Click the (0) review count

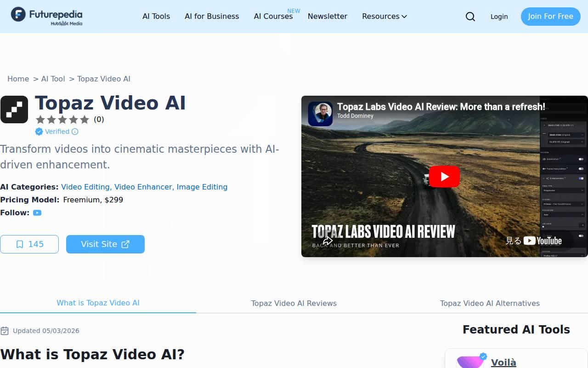tap(99, 120)
